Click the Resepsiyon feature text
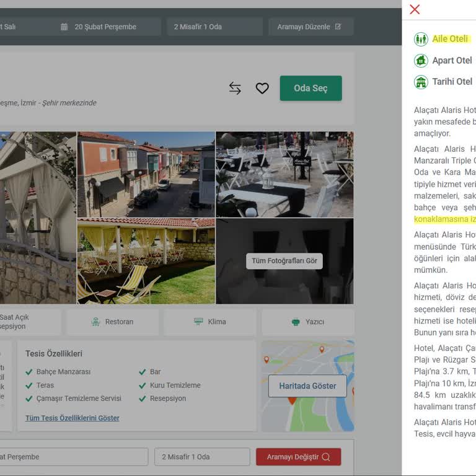The height and width of the screenshot is (476, 476). click(x=168, y=399)
